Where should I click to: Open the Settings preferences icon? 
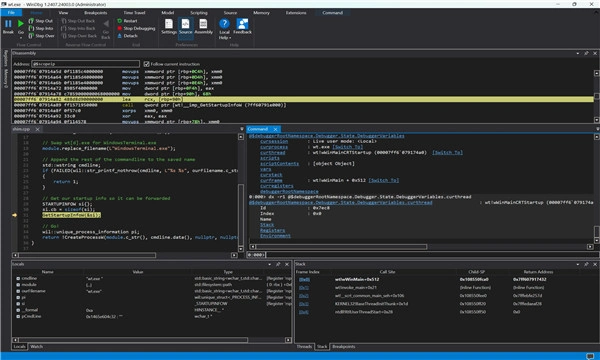click(169, 24)
